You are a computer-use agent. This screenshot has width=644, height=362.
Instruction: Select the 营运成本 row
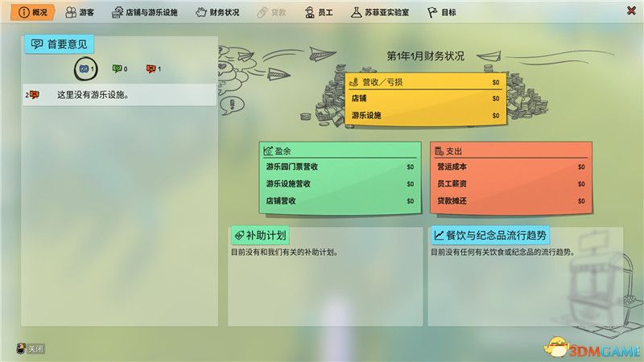click(x=511, y=167)
